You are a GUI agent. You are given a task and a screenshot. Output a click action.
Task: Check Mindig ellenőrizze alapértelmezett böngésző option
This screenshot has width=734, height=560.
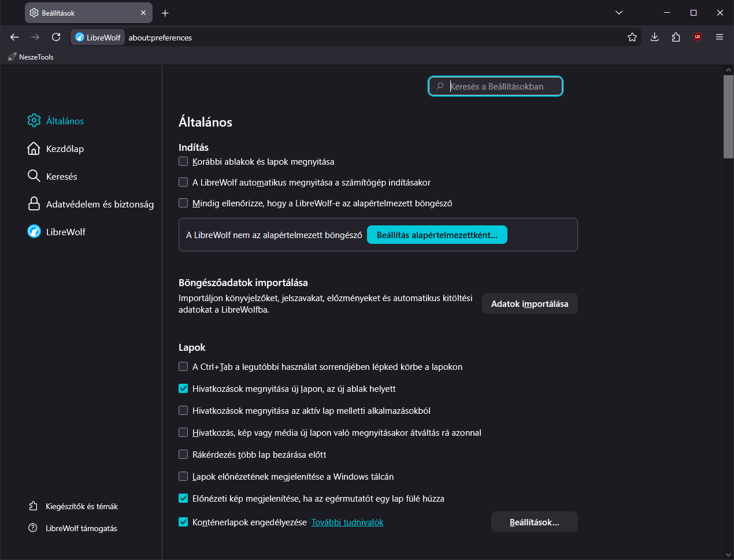click(x=183, y=203)
